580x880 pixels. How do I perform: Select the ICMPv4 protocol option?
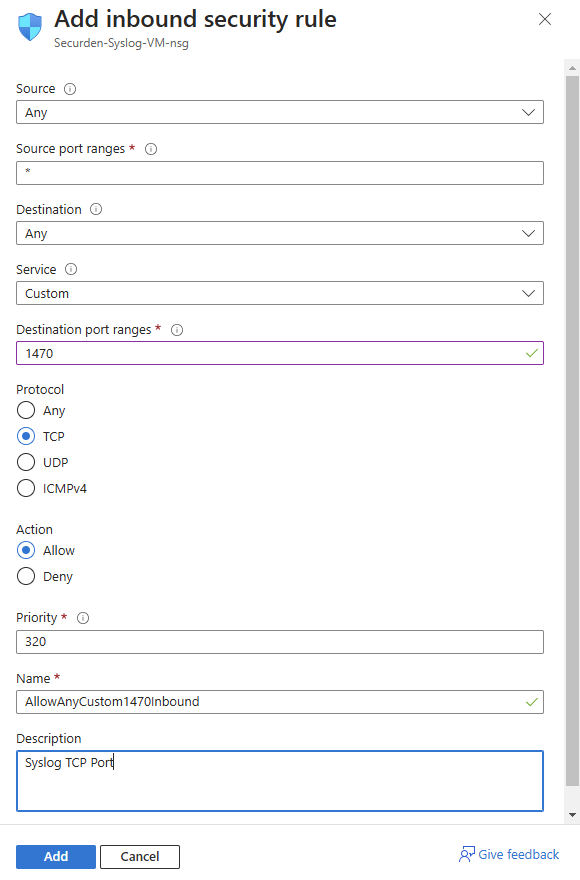pyautogui.click(x=26, y=488)
